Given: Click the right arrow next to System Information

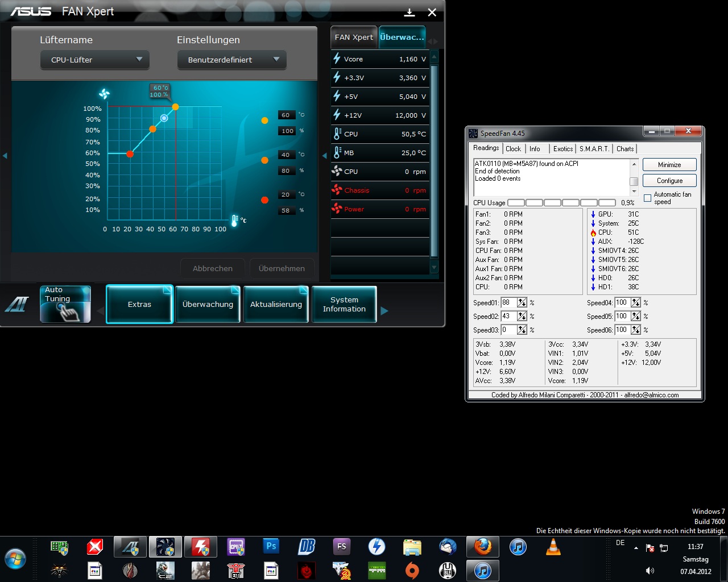Looking at the screenshot, I should click(384, 311).
